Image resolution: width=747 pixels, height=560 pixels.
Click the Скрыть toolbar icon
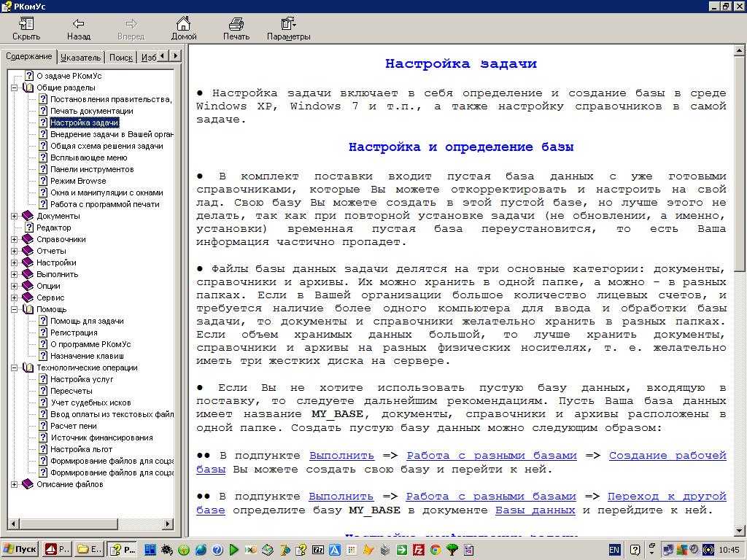(26, 24)
